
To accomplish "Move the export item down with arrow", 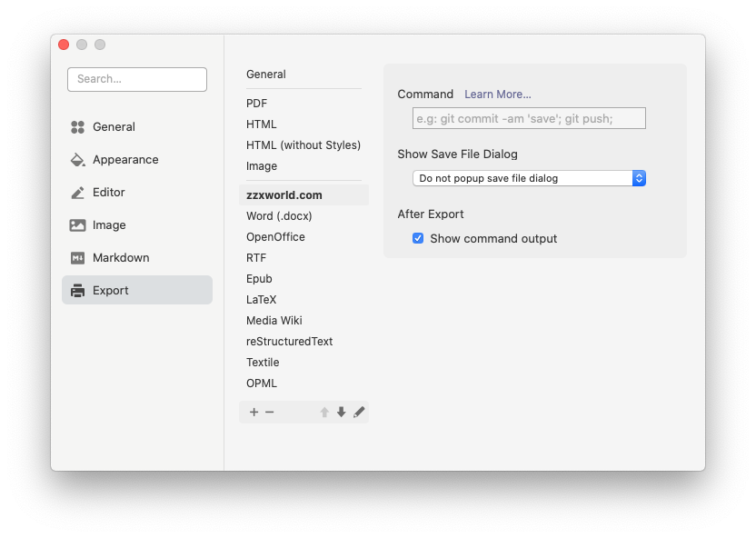I will tap(342, 412).
